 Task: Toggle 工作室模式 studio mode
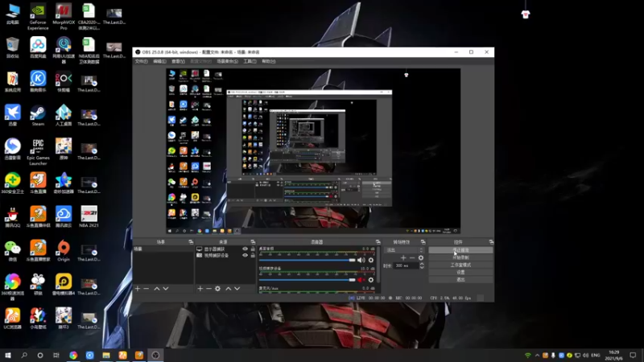(x=460, y=265)
